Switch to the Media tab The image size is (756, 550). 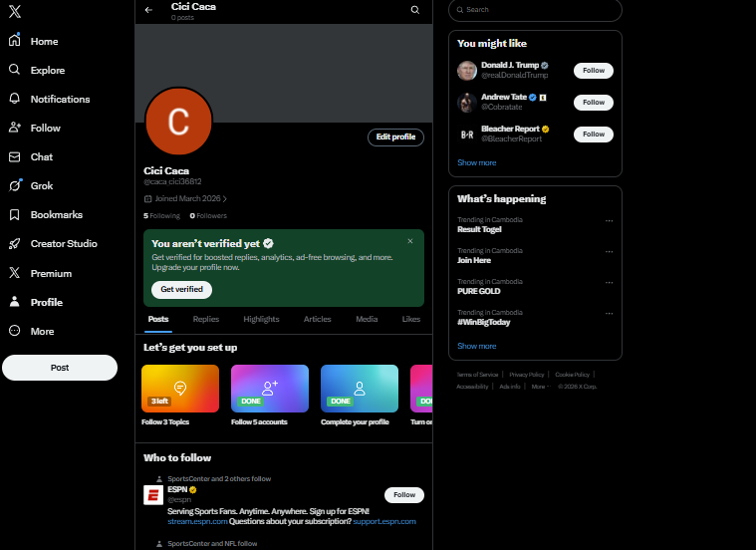coord(367,319)
